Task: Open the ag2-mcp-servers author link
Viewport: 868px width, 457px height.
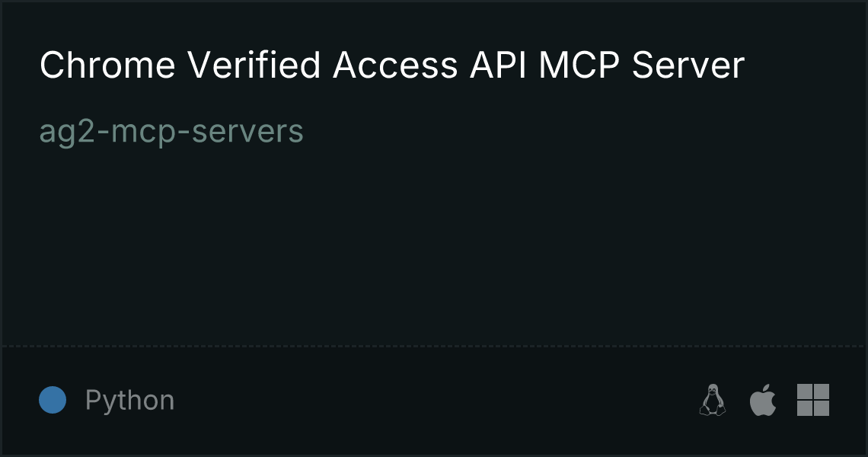Action: coord(171,132)
